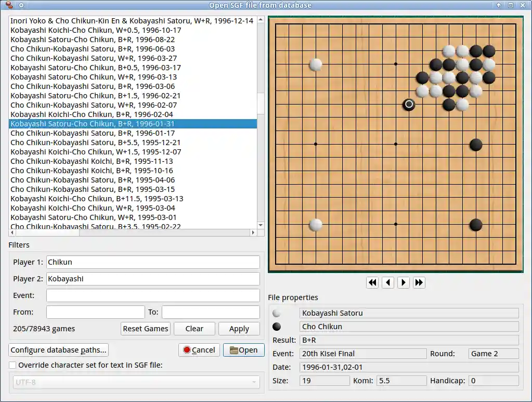The image size is (532, 402).
Task: Fast-forward to the final game position
Action: coord(419,282)
